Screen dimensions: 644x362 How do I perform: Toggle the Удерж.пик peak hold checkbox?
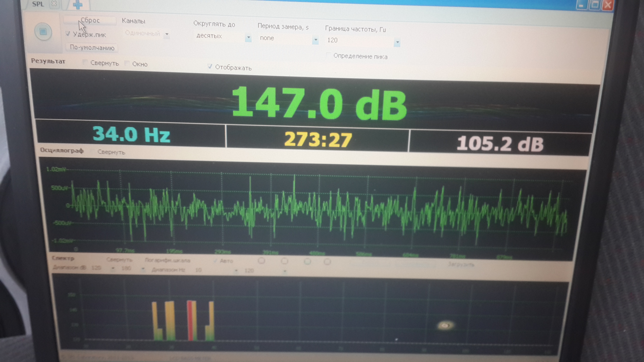(68, 33)
